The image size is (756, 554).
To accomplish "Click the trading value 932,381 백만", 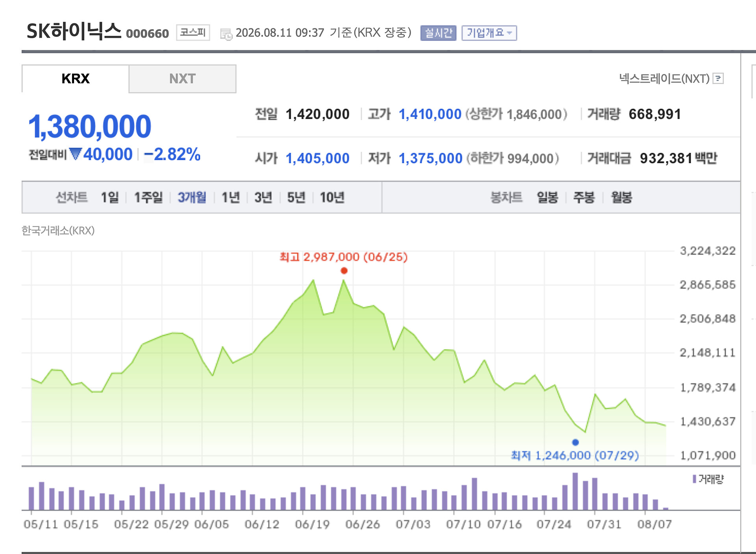I will tap(678, 158).
